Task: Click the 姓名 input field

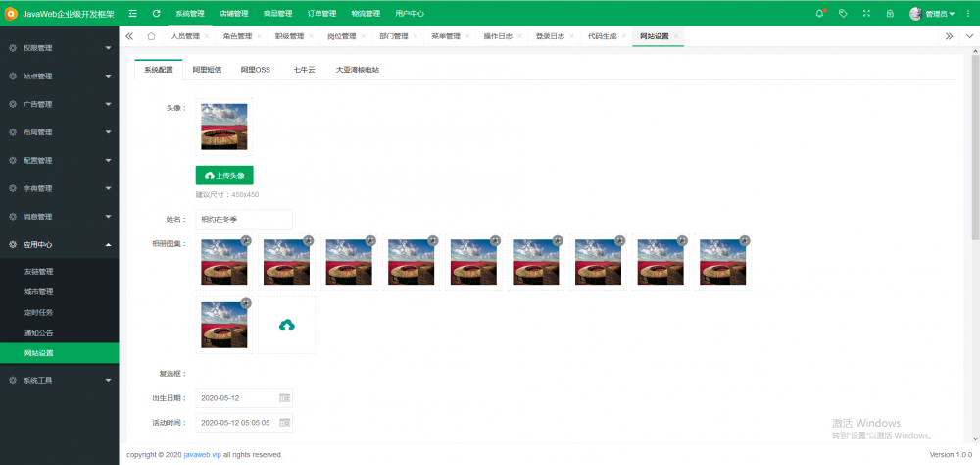Action: click(244, 219)
